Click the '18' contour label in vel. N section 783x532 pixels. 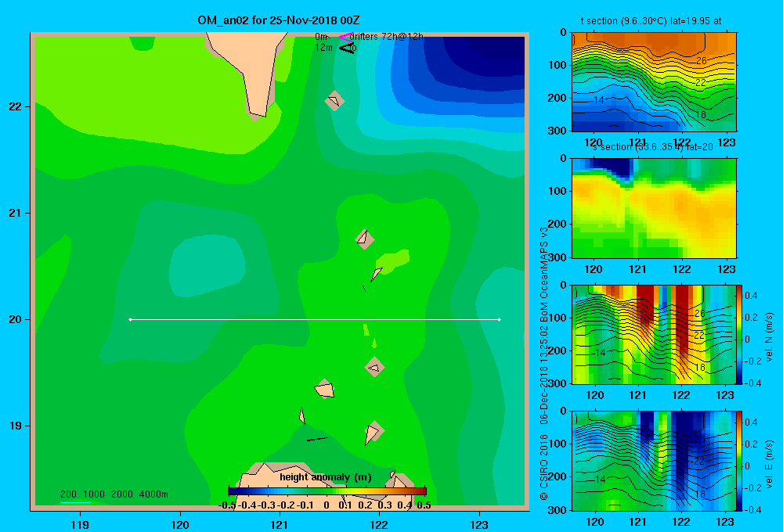[700, 367]
